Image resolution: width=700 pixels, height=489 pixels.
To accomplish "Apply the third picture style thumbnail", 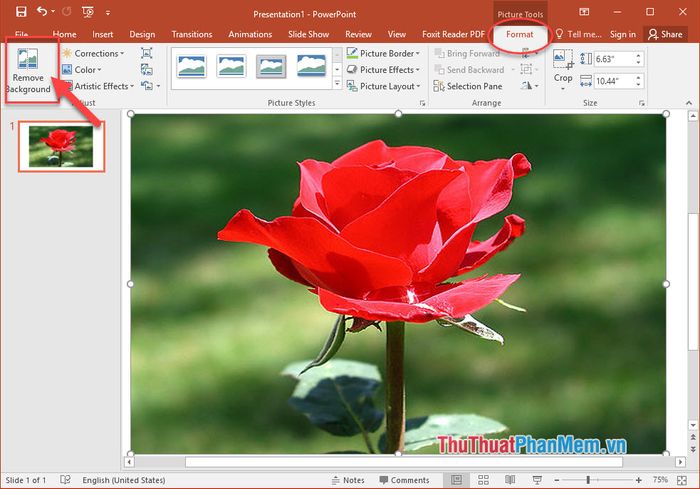I will click(271, 67).
